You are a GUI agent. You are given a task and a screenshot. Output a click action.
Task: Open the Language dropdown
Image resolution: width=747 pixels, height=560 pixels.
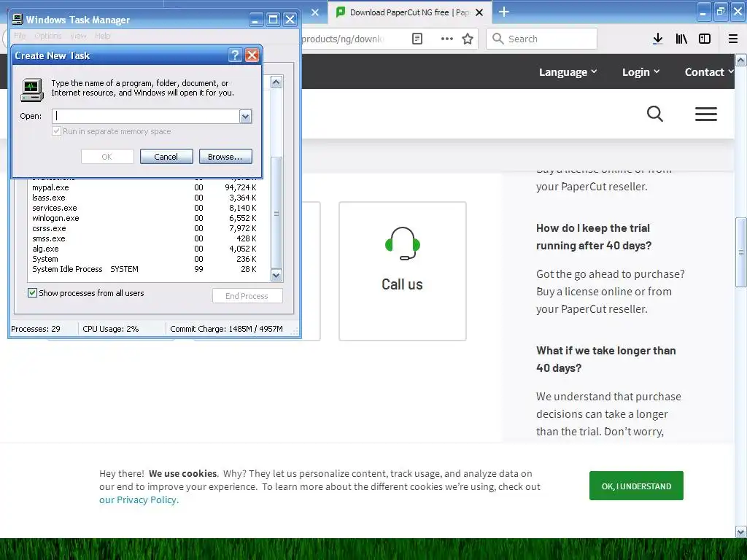pos(568,72)
